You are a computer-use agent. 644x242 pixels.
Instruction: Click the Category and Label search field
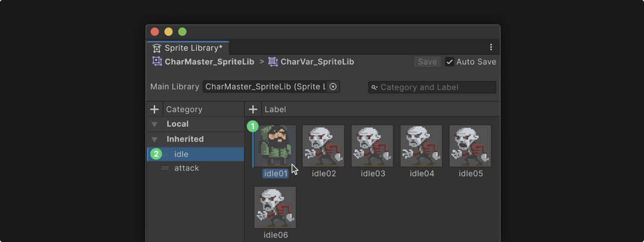pyautogui.click(x=432, y=87)
